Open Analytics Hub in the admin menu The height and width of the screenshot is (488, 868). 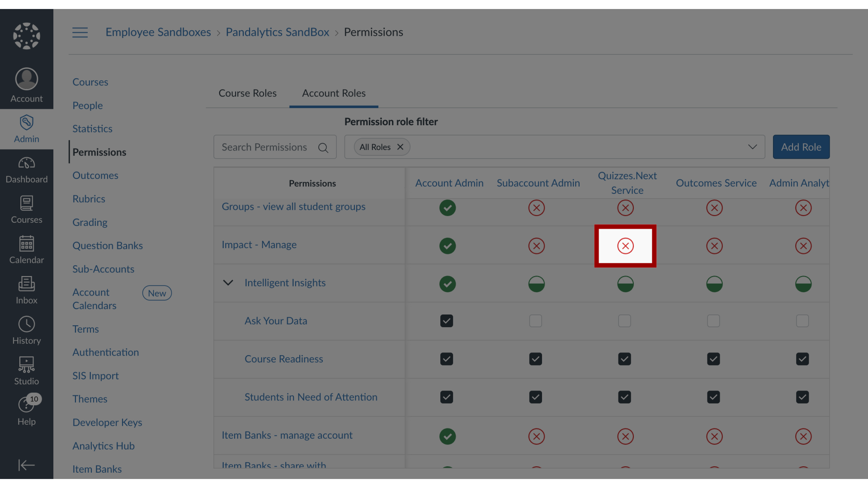[104, 446]
